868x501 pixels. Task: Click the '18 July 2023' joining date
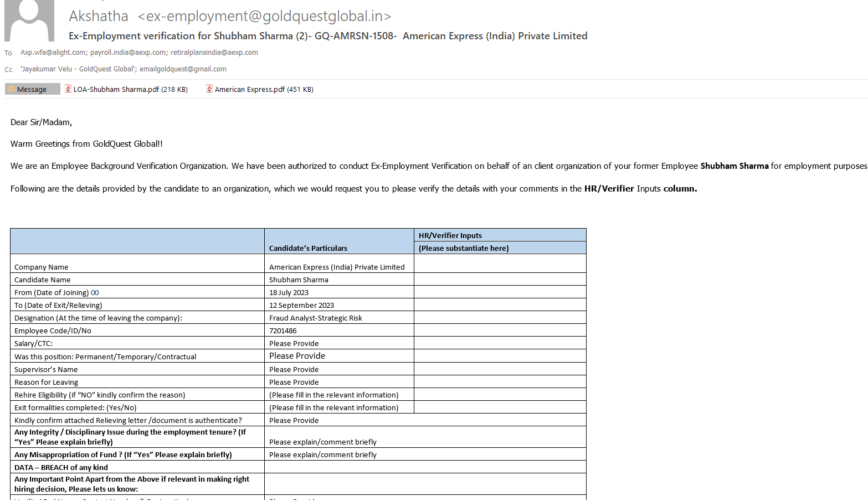point(289,293)
